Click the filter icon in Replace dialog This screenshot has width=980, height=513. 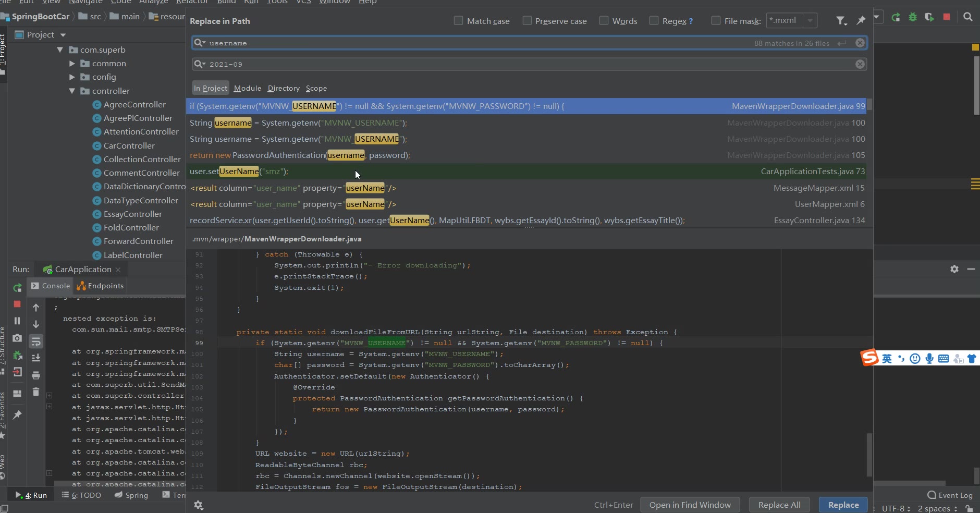(840, 21)
